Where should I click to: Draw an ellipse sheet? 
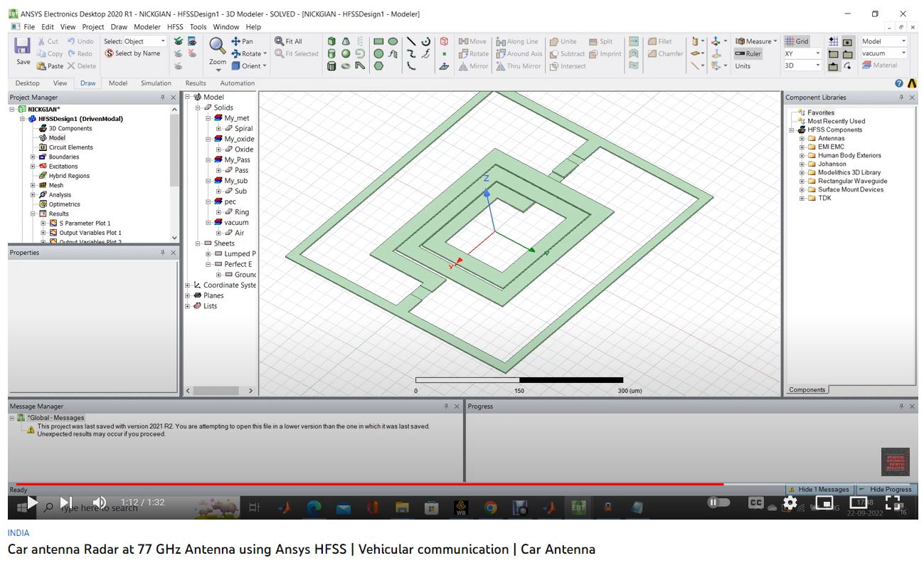(393, 41)
